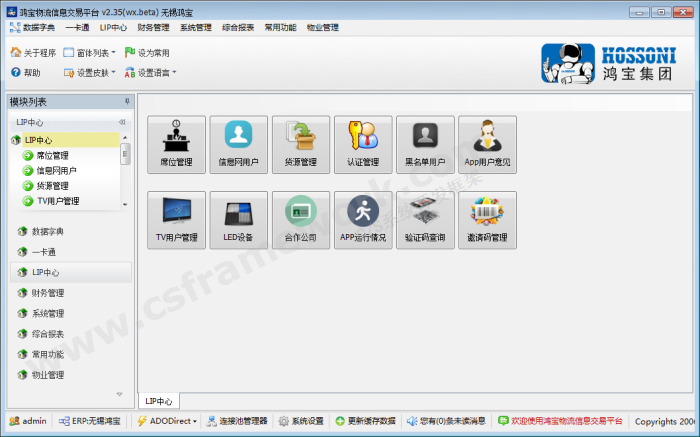
Task: Switch to 系统管理 in the sidebar list
Action: pos(47,314)
